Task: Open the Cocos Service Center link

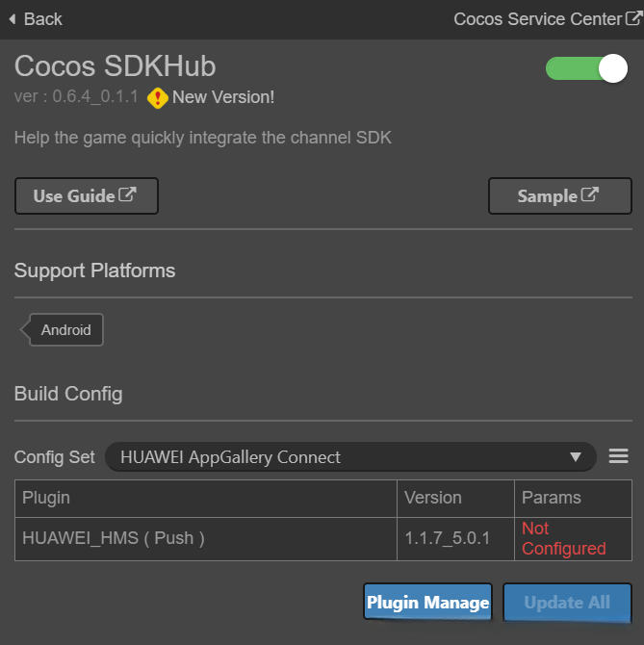Action: click(548, 19)
